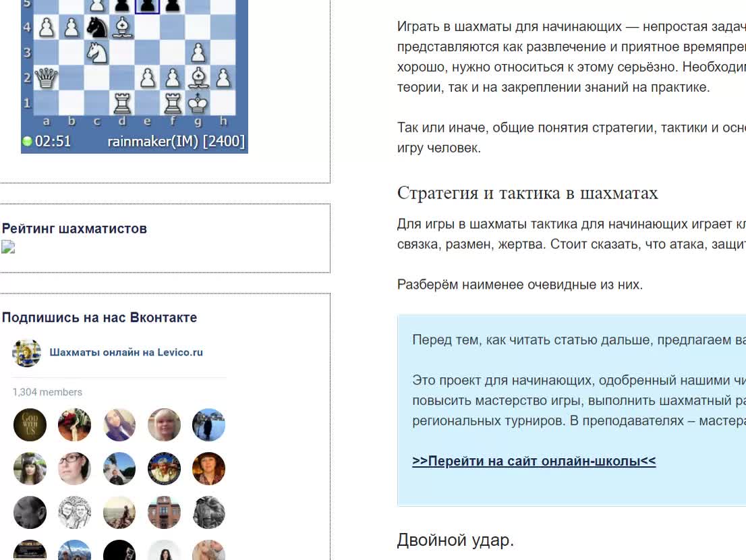Screen dimensions: 746x560
Task: Pick the white bishop on g2
Action: pyautogui.click(x=198, y=78)
